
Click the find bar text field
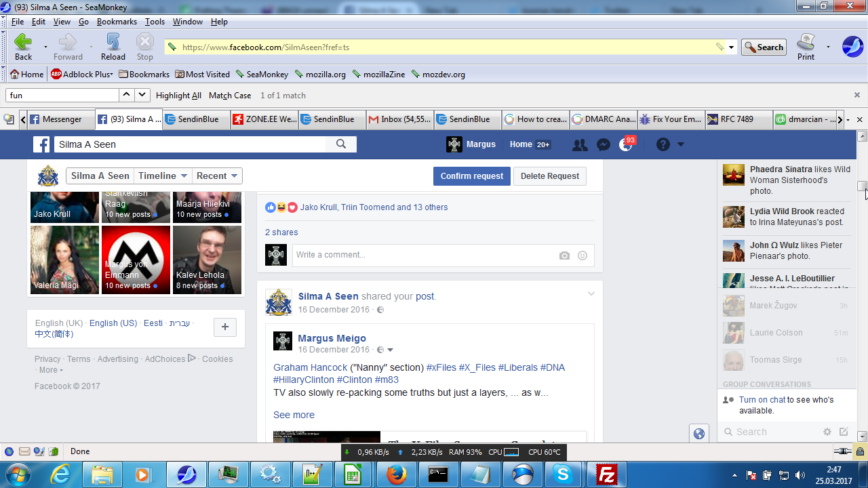click(x=62, y=96)
